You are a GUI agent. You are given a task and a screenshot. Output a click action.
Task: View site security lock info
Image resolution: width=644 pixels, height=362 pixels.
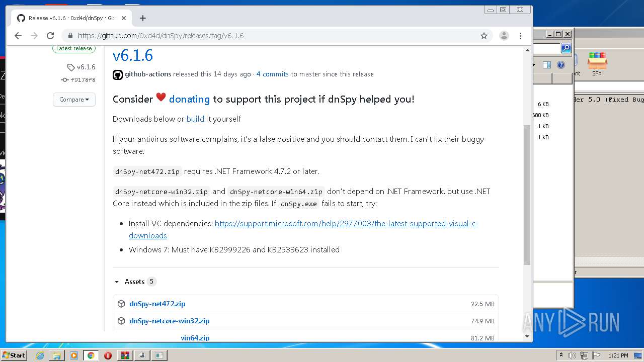[70, 36]
